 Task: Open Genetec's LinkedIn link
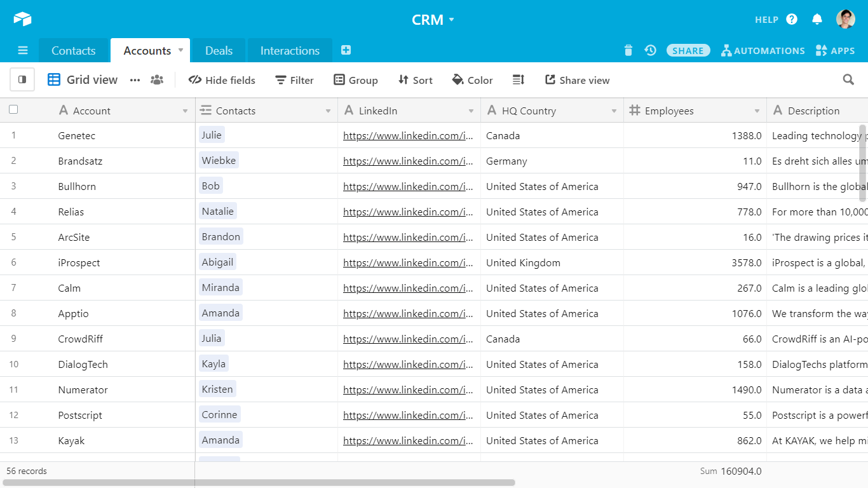408,135
